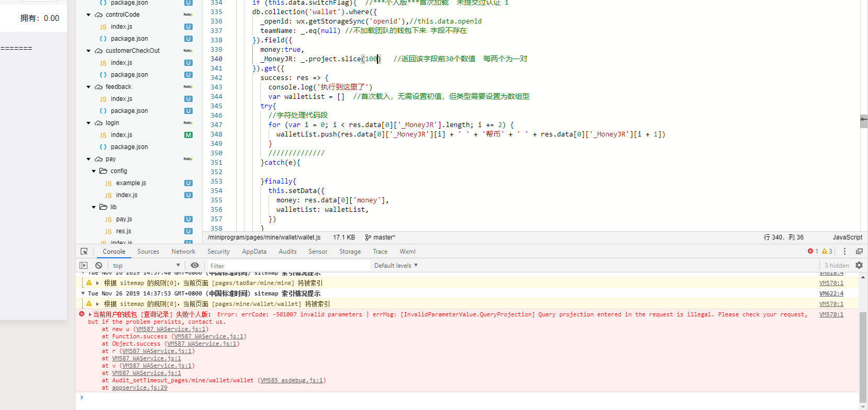Open the appservice.js:29 stack trace link

[140, 388]
